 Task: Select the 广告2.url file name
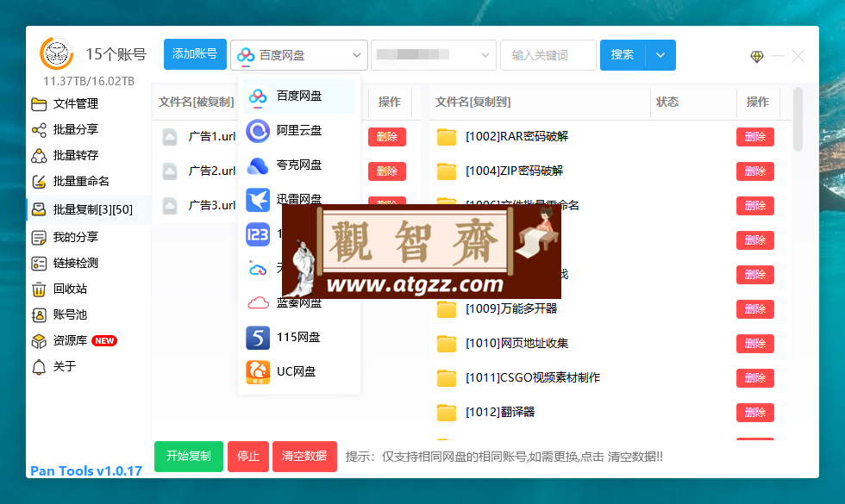coord(212,171)
